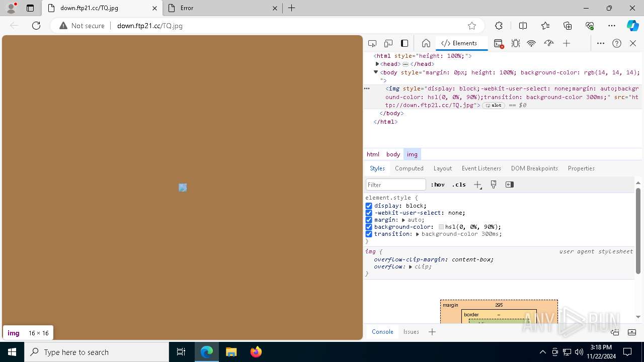Open the img node actions ellipsis
Screen dimensions: 644x362
pyautogui.click(x=367, y=88)
